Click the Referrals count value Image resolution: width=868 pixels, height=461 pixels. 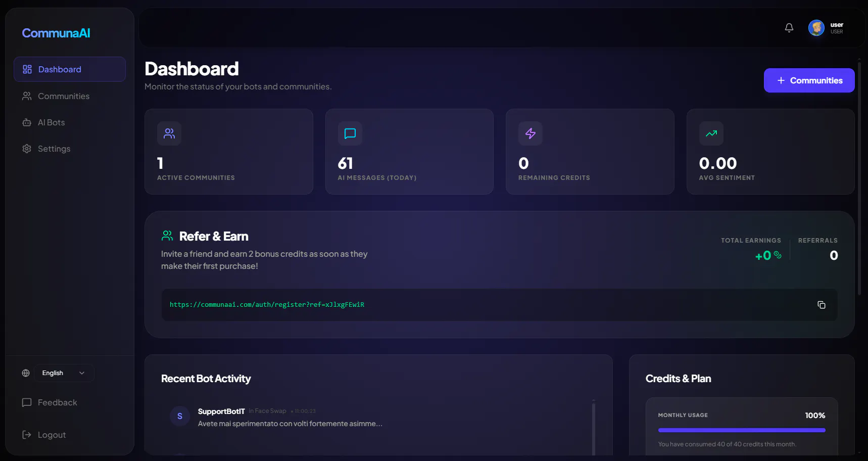[x=834, y=255]
